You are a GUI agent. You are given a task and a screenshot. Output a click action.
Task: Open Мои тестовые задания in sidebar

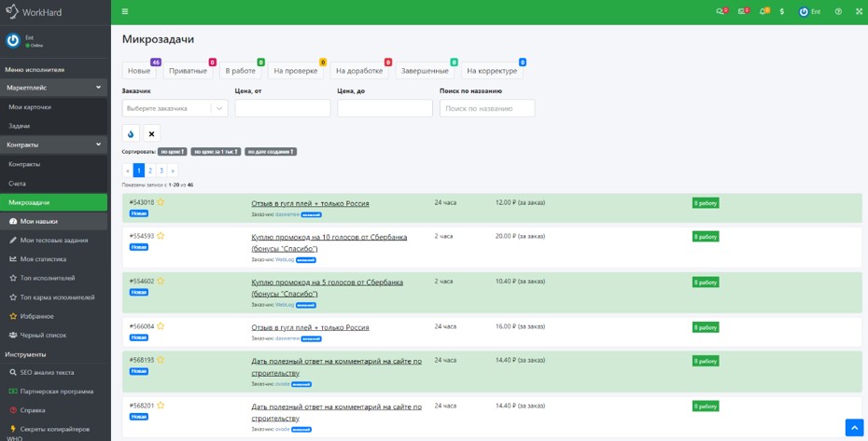point(54,241)
